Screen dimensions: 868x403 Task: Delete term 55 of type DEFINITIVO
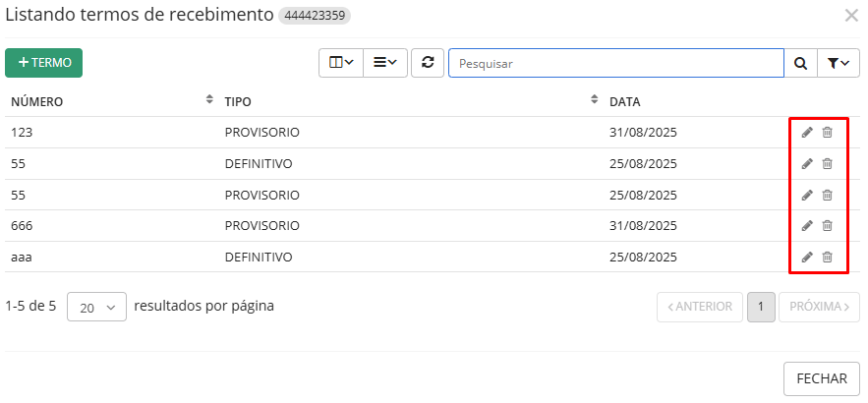(827, 164)
